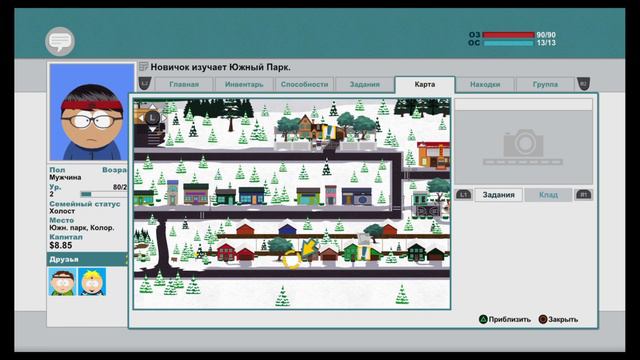Click the L stick map scroll indicator
Image resolution: width=640 pixels, height=360 pixels.
coord(152,118)
